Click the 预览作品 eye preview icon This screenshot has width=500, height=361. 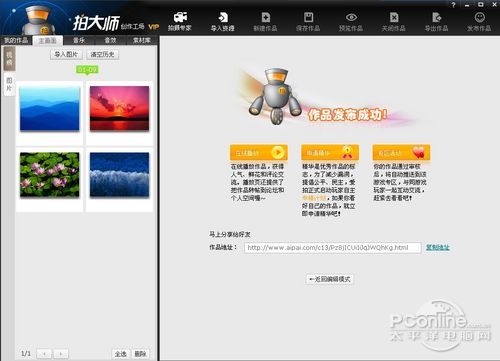[351, 17]
